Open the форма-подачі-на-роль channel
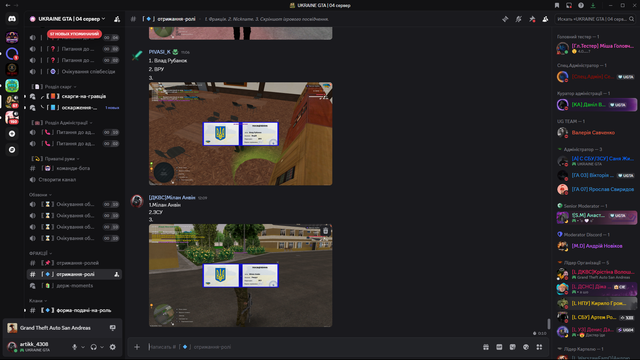Image resolution: width=640 pixels, height=360 pixels. coord(75,310)
